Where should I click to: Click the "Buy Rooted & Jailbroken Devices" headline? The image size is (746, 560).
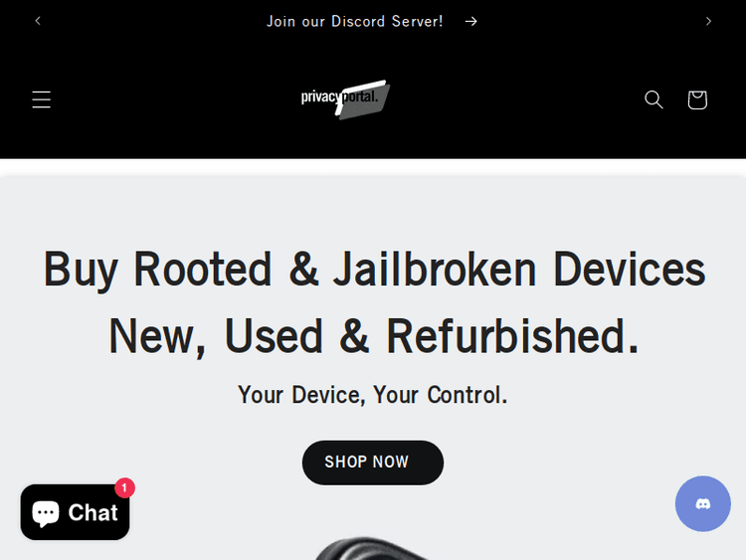374,270
